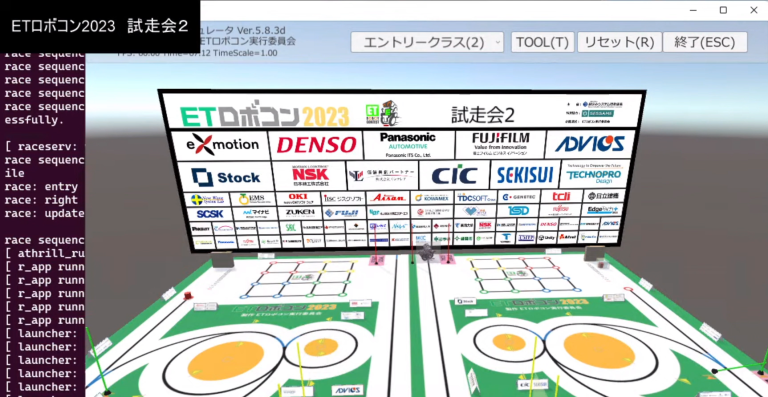The height and width of the screenshot is (397, 768).
Task: Maximize the simulator window
Action: click(x=723, y=10)
